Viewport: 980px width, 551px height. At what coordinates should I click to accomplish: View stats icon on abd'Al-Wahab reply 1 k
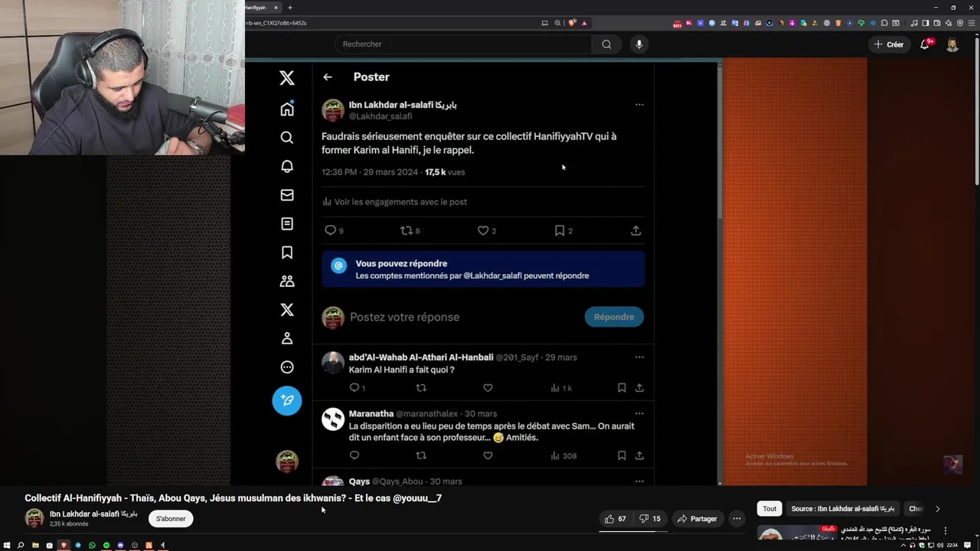pos(555,388)
